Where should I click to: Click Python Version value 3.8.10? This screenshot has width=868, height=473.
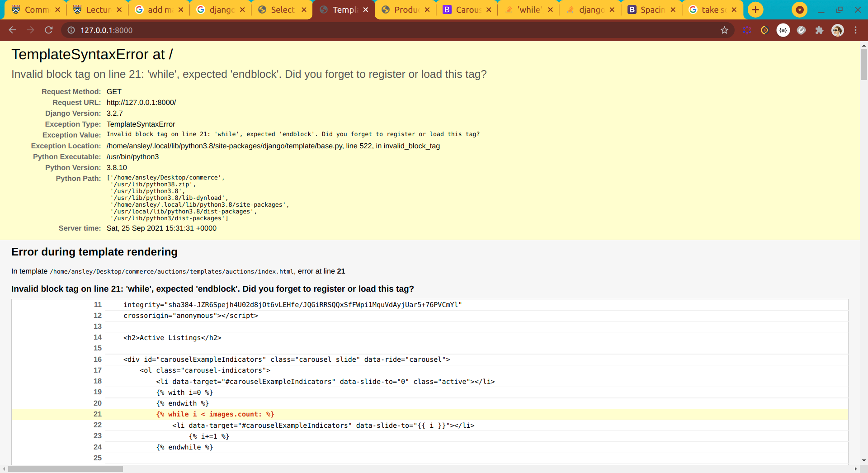pyautogui.click(x=117, y=168)
